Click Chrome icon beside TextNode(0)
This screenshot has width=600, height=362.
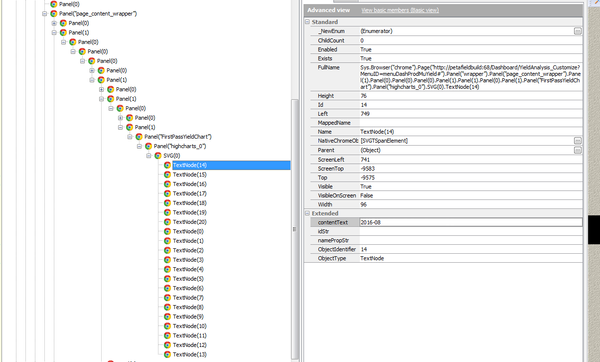tap(167, 232)
